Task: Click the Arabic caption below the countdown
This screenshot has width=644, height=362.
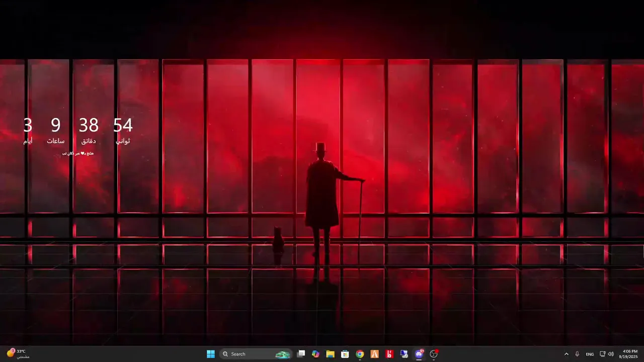Action: [x=78, y=153]
